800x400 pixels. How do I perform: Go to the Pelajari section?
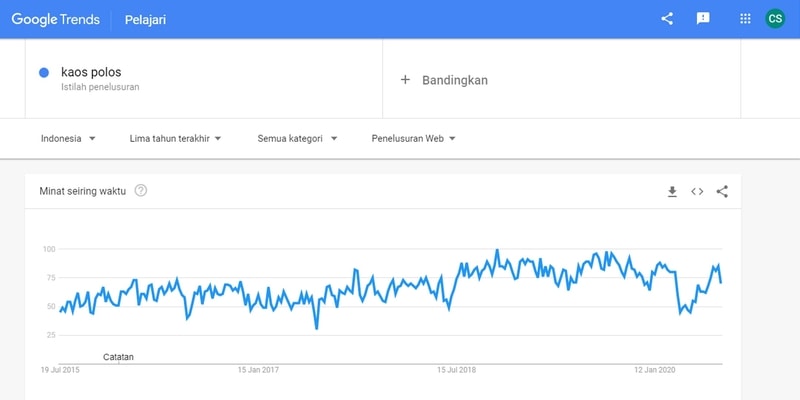coord(146,19)
